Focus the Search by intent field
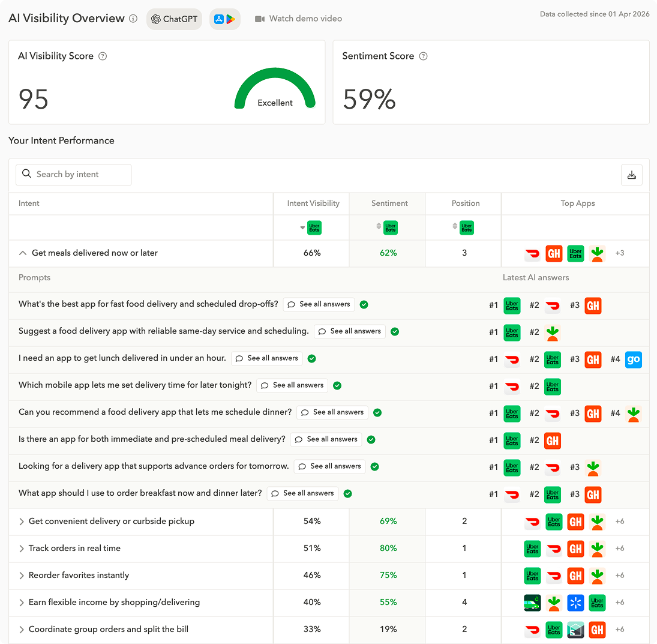657x644 pixels. [74, 175]
